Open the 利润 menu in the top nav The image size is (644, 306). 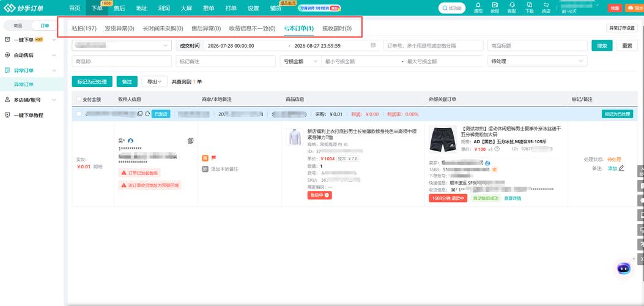click(x=164, y=8)
